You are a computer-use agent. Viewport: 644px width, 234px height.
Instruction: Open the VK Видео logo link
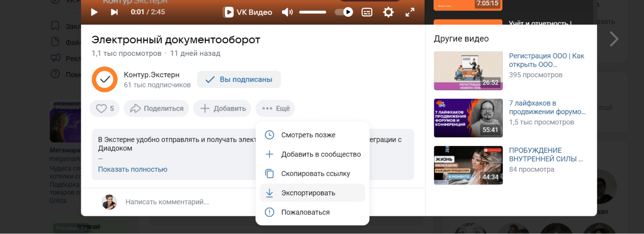click(x=248, y=12)
